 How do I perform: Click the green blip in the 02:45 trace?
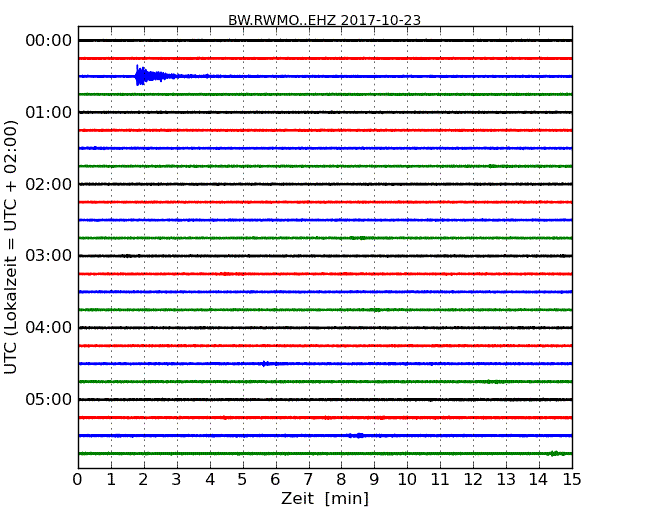click(x=359, y=238)
